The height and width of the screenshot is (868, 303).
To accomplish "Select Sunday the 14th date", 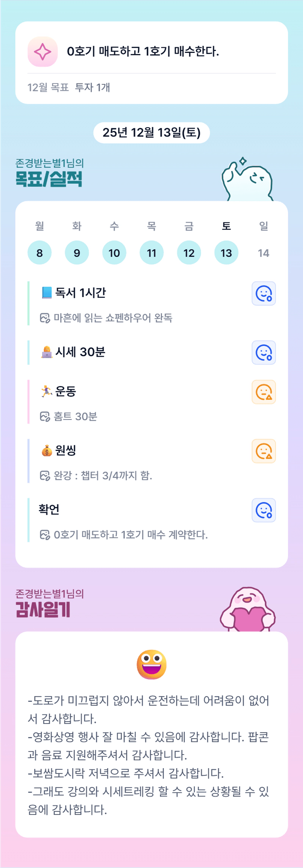I will point(263,253).
